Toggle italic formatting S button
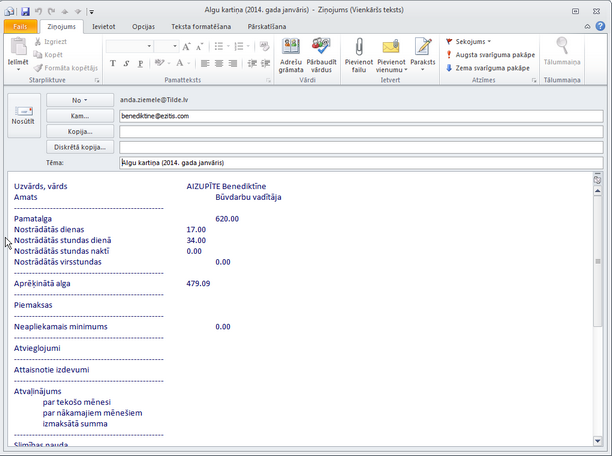Image resolution: width=612 pixels, height=456 pixels. (126, 63)
